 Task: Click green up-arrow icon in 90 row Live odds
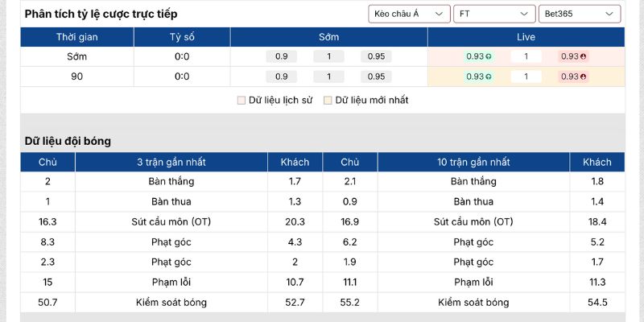489,76
